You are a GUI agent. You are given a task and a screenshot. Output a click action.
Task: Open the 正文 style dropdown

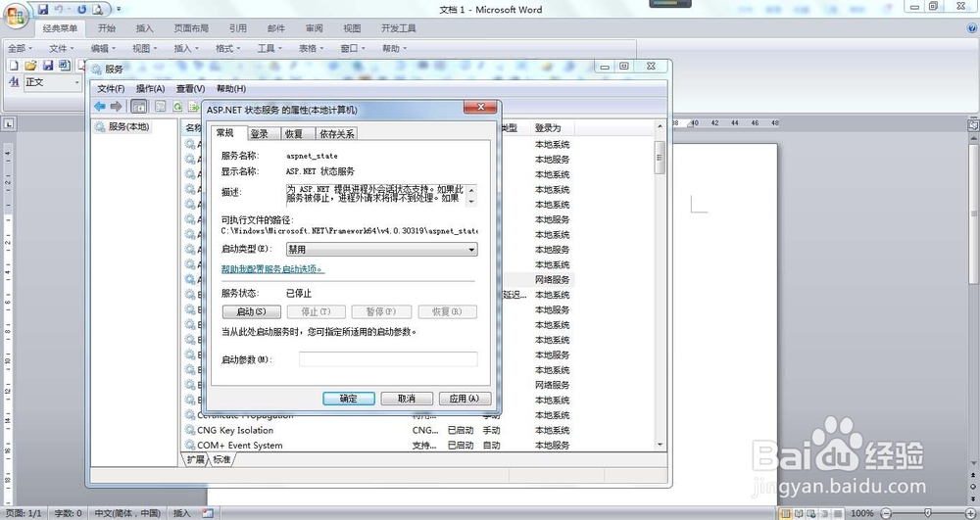76,82
